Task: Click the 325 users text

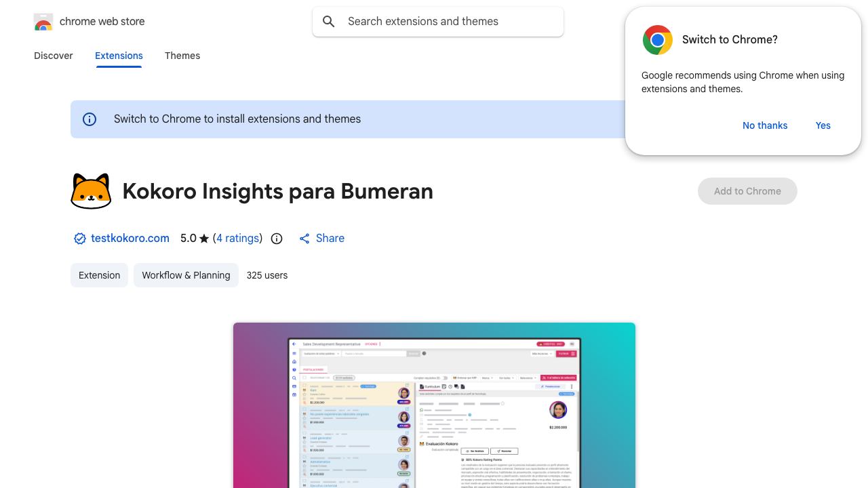Action: (267, 275)
